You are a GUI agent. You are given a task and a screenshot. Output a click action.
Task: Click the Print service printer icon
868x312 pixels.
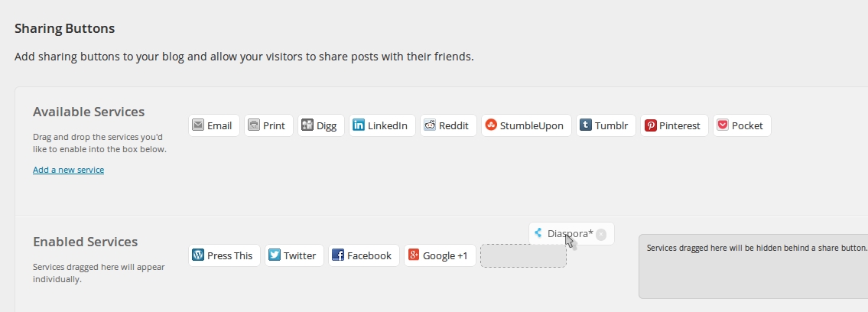[x=254, y=125]
